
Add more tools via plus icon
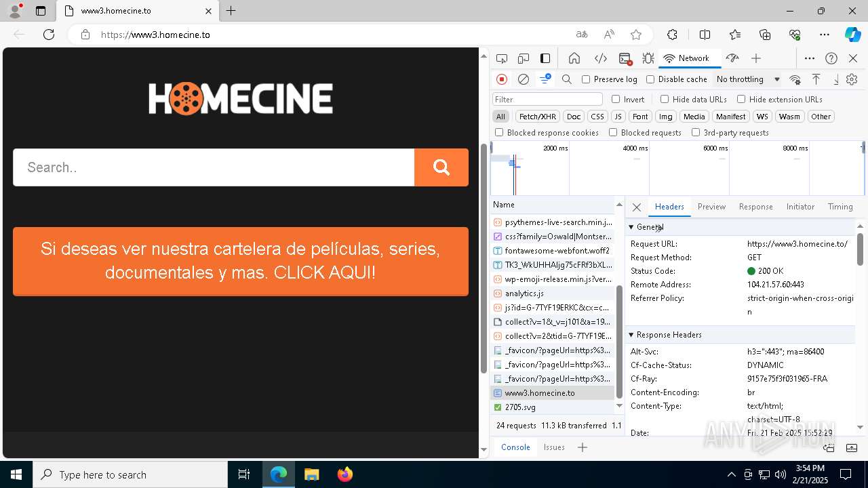756,58
